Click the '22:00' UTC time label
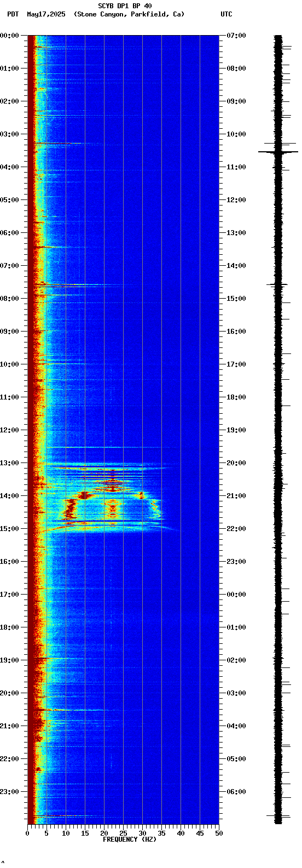Image resolution: width=302 pixels, height=868 pixels. click(236, 529)
